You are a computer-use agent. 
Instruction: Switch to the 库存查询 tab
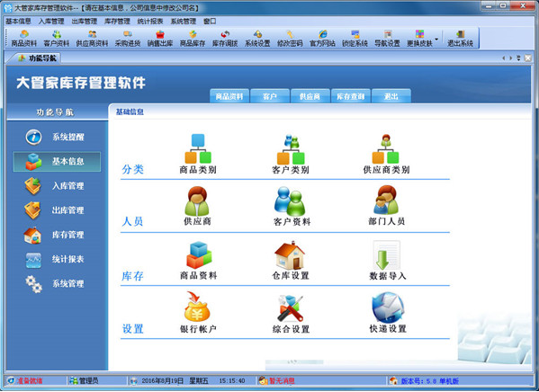tap(350, 96)
